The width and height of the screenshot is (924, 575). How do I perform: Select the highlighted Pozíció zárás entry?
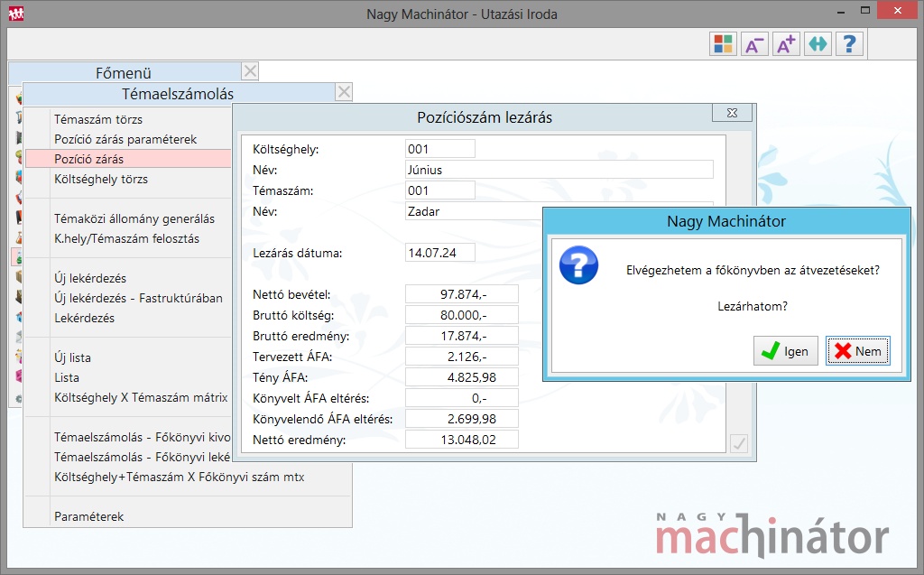[x=128, y=159]
